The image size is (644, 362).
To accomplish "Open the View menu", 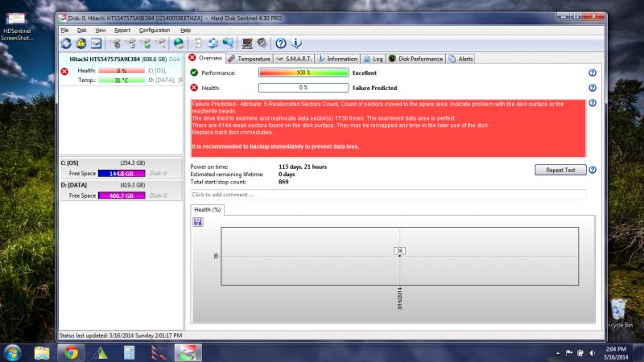I will 100,31.
